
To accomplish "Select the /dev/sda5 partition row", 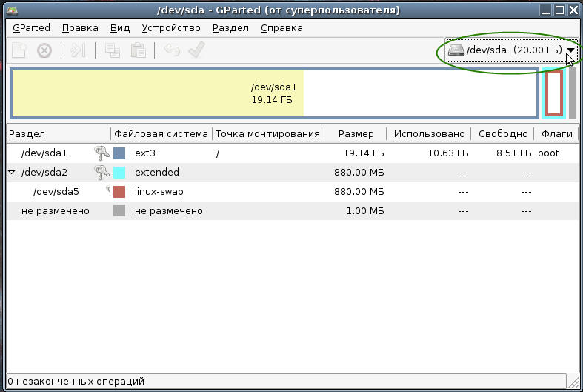I will click(x=293, y=192).
